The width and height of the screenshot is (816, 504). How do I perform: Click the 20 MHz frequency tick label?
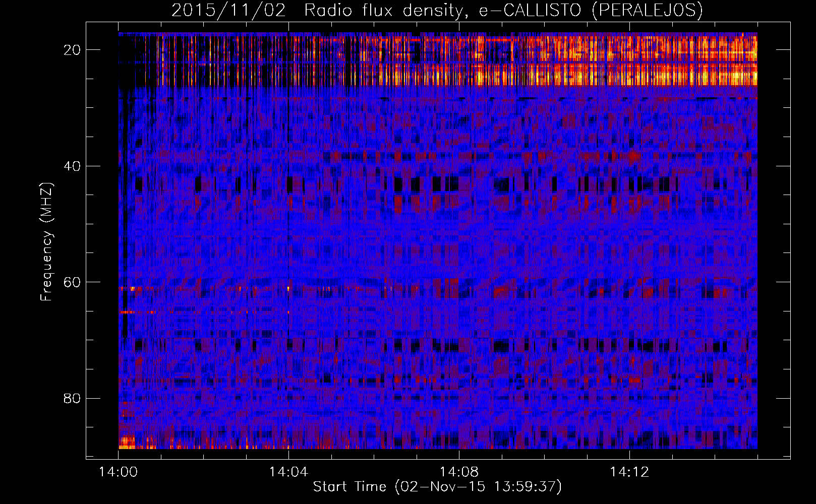pos(73,50)
